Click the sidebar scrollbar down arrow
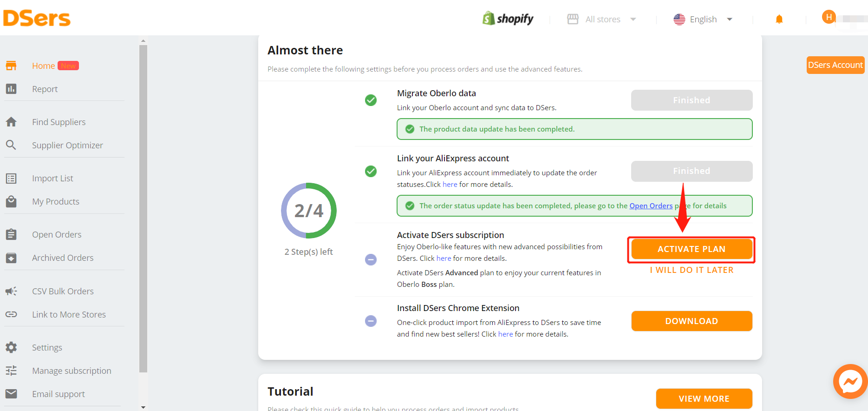Image resolution: width=868 pixels, height=411 pixels. [143, 407]
